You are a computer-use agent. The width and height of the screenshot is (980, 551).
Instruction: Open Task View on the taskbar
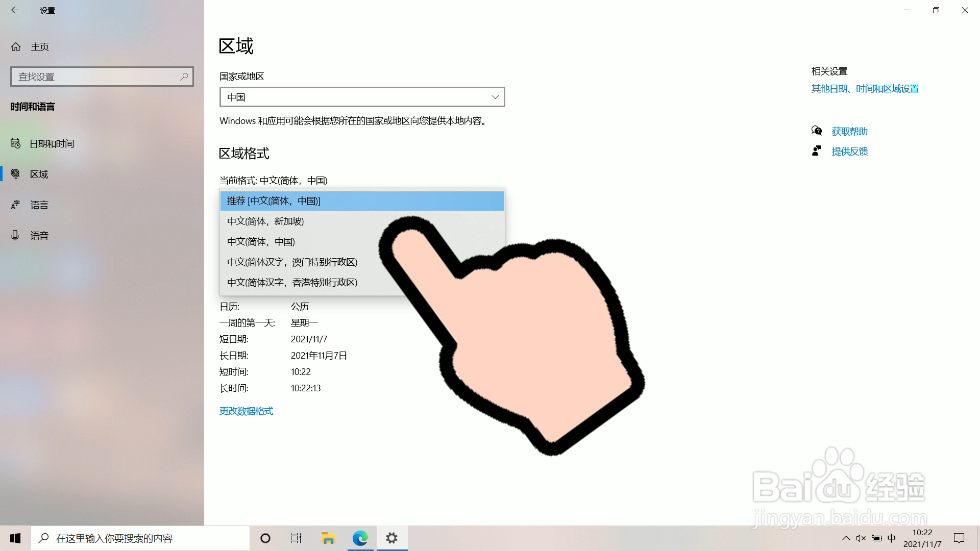[296, 538]
